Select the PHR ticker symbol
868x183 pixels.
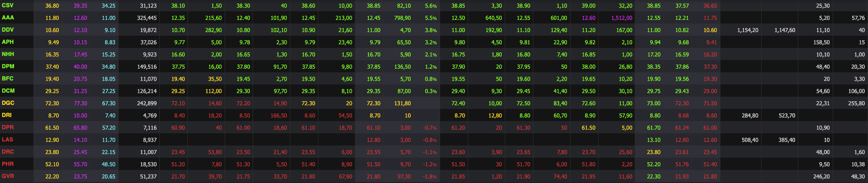(8, 164)
